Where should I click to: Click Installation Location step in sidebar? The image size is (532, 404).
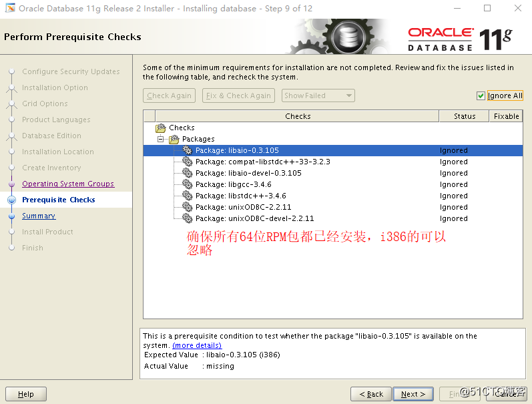click(x=58, y=152)
